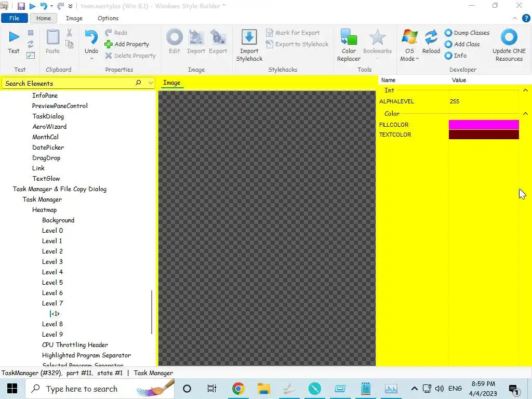Viewport: 532px width, 399px height.
Task: Open Chrome from the taskbar
Action: pyautogui.click(x=238, y=389)
